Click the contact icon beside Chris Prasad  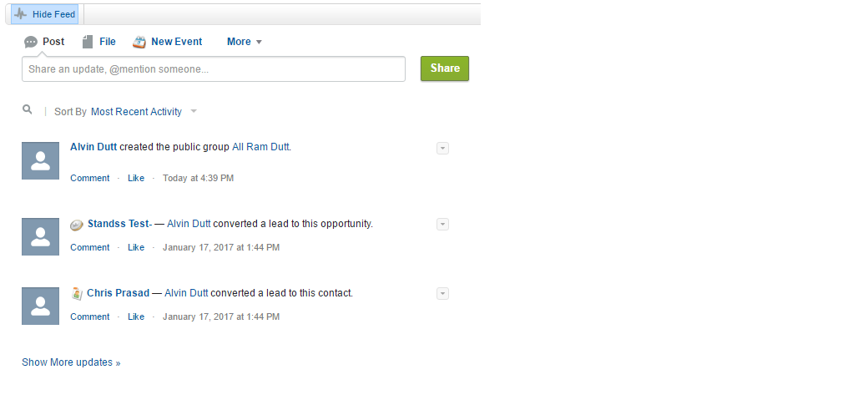(77, 293)
